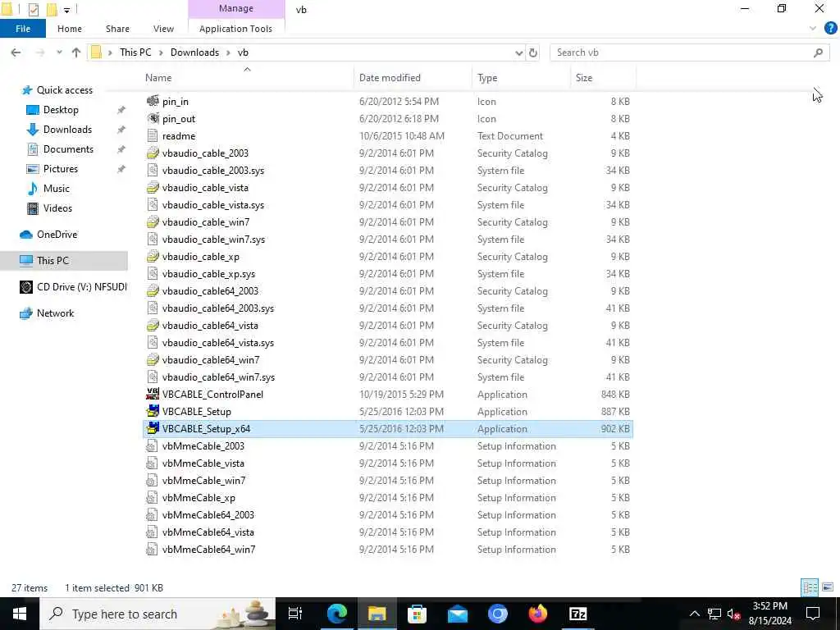Select the vbaudio_cable_vista.sys file icon
840x630 pixels.
[153, 205]
